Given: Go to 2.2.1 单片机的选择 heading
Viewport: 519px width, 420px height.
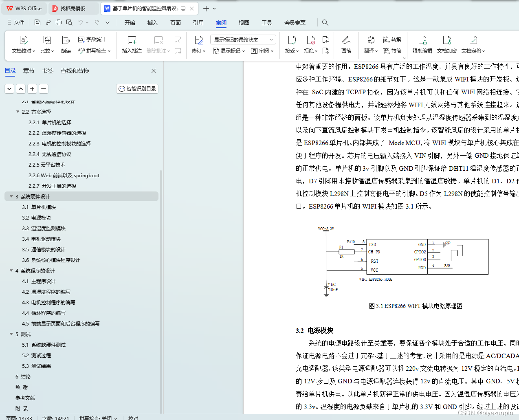Looking at the screenshot, I should coord(50,122).
